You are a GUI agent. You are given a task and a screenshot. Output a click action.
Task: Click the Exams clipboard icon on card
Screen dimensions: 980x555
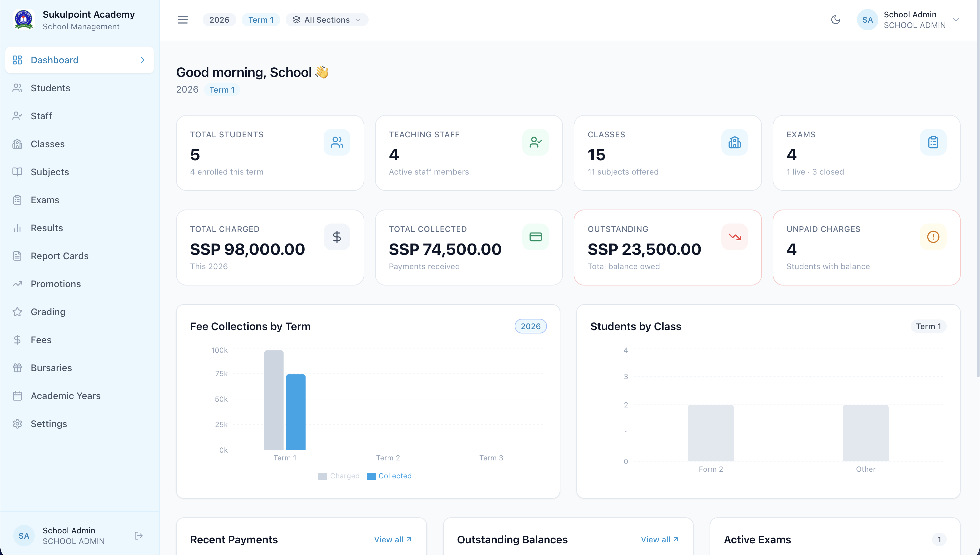(933, 142)
